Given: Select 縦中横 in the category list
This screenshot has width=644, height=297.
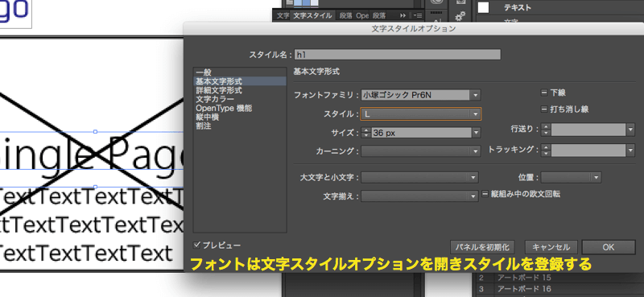Looking at the screenshot, I should (x=240, y=118).
